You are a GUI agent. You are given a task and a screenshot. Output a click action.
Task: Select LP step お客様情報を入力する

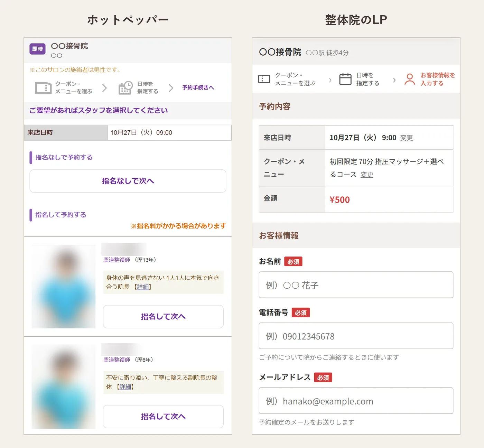438,79
